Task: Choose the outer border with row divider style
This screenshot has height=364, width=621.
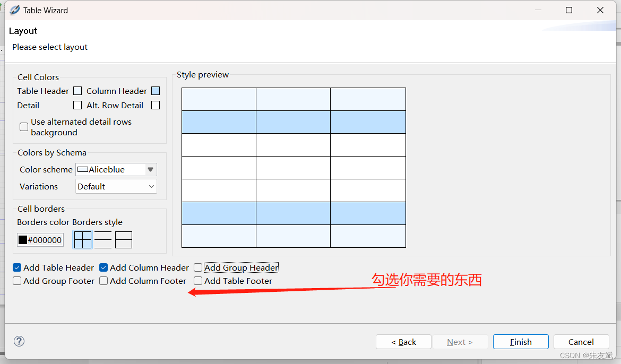Action: point(123,240)
